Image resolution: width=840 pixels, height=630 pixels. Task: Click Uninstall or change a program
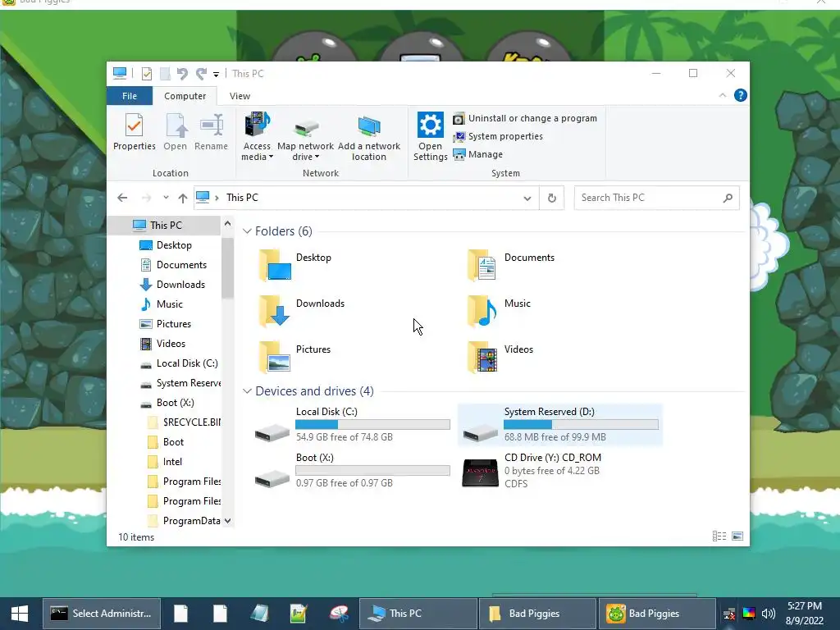pyautogui.click(x=525, y=118)
